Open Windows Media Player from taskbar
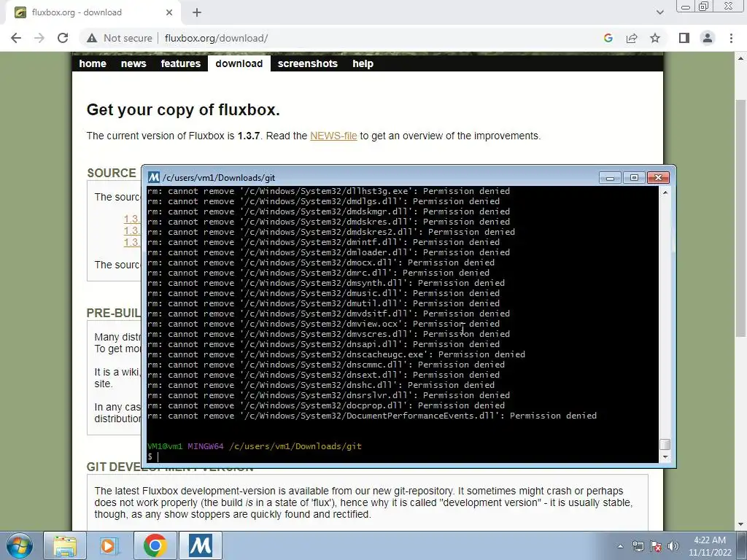Image resolution: width=747 pixels, height=560 pixels. pos(109,545)
